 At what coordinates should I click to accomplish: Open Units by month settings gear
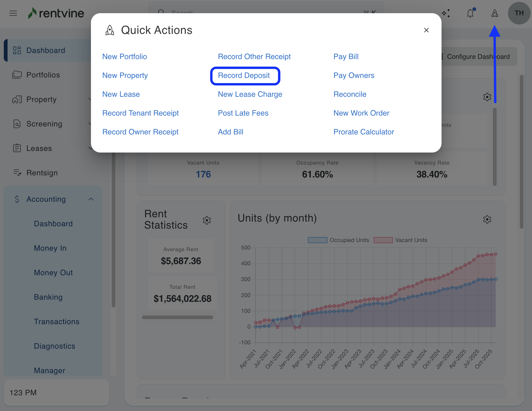(487, 219)
